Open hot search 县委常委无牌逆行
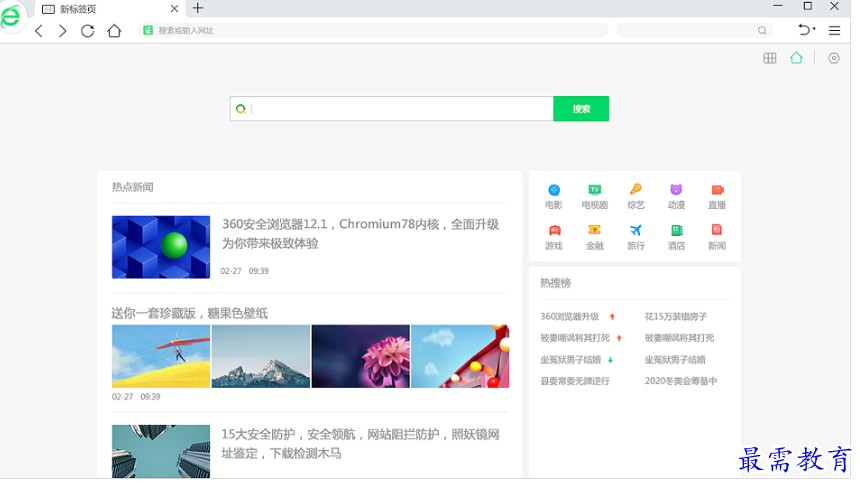Viewport: 860px width, 491px height. pos(575,381)
